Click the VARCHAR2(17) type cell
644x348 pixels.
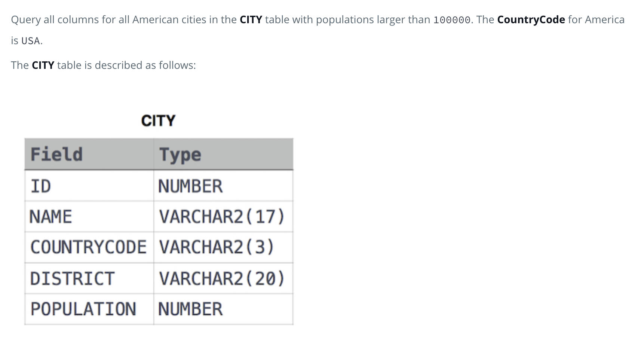222,217
